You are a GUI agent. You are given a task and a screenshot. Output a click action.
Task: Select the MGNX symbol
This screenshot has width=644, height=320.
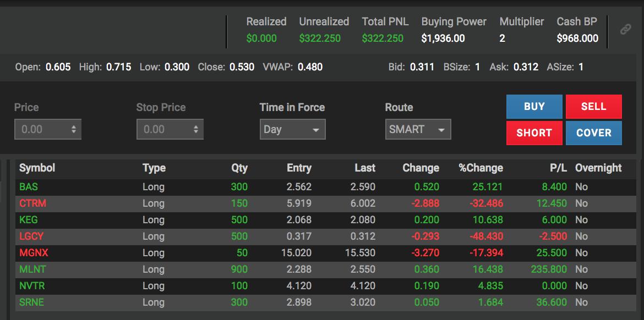click(x=34, y=253)
